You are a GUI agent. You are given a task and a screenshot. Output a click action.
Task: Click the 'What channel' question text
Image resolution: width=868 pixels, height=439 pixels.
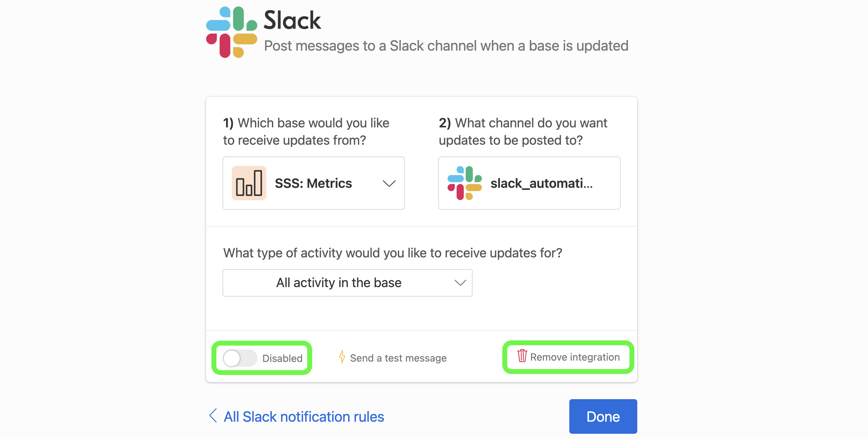[x=523, y=132]
